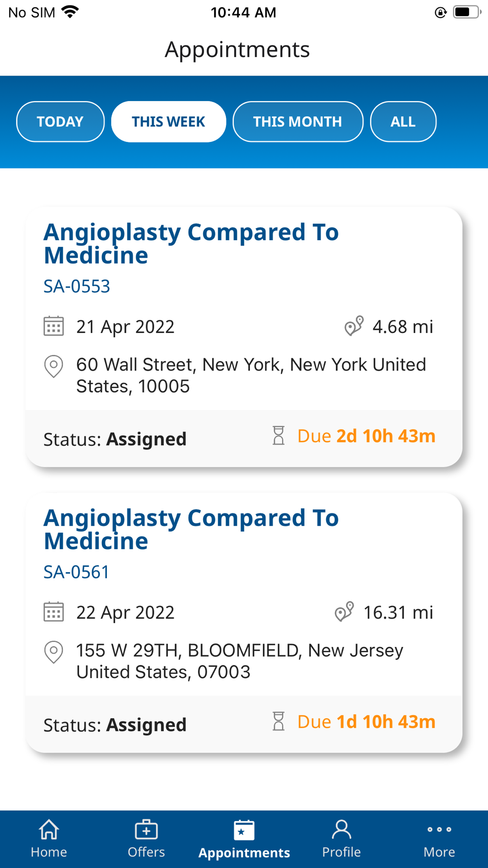
Task: Select the TODAY filter
Action: coord(60,122)
